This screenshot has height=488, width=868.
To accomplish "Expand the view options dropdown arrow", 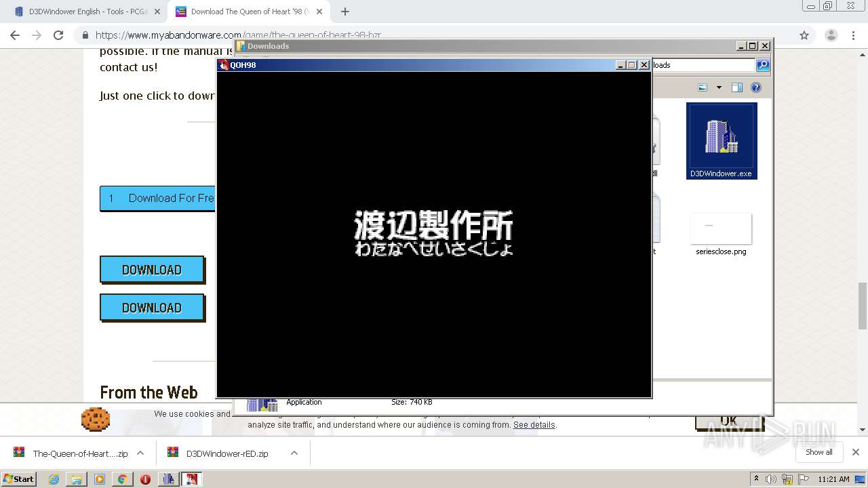I will 719,87.
